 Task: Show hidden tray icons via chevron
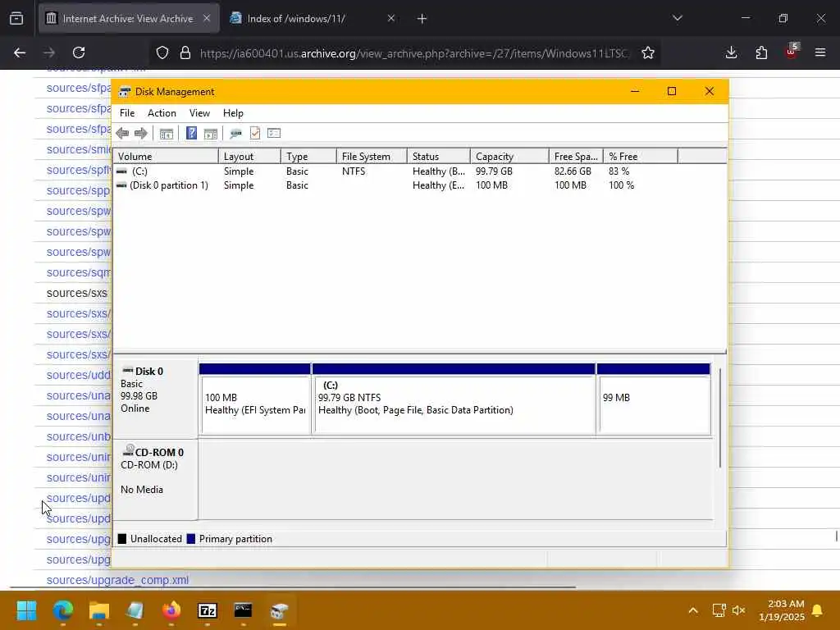tap(693, 610)
